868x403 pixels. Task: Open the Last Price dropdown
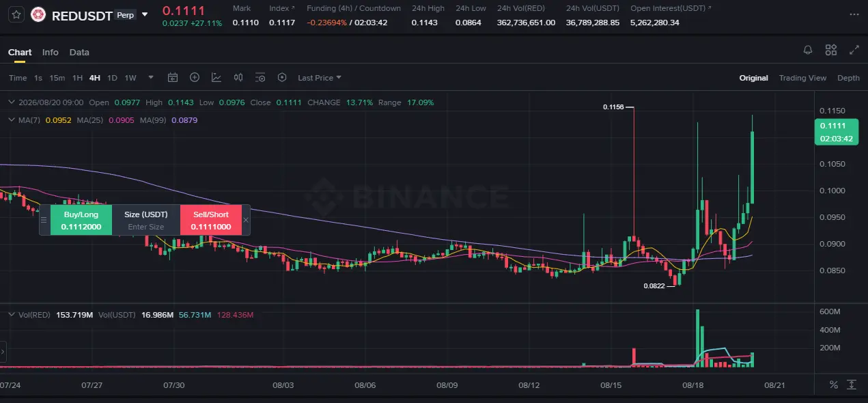click(320, 78)
